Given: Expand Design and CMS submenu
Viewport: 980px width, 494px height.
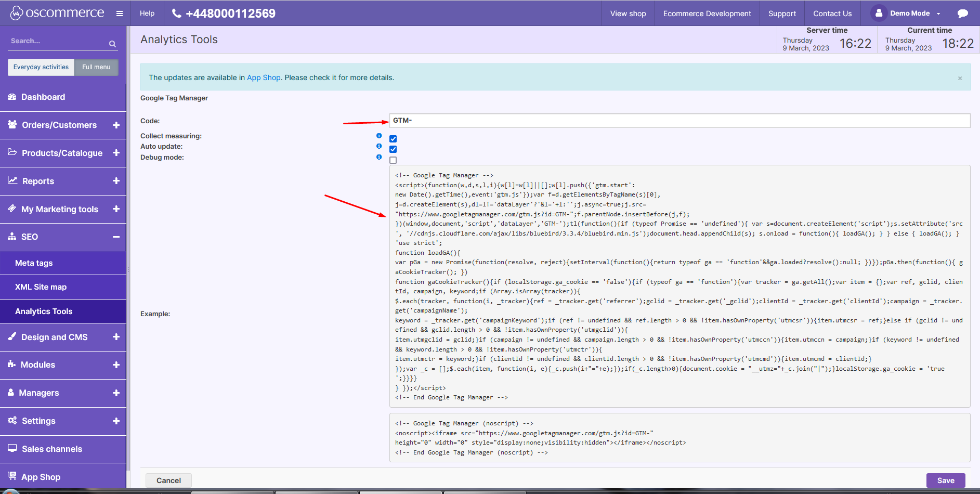Looking at the screenshot, I should [x=116, y=337].
